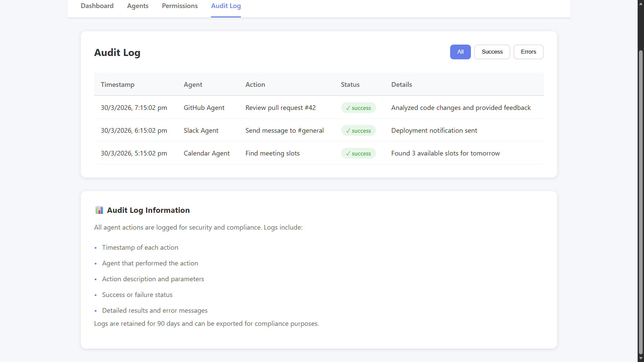
Task: Click the bar chart icon beside Audit Log Information
Action: point(99,210)
